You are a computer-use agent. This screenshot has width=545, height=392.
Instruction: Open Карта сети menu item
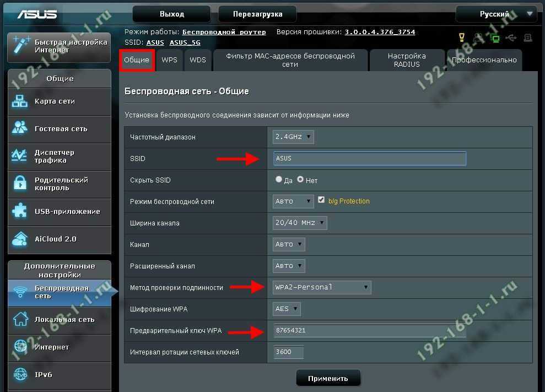click(x=60, y=101)
